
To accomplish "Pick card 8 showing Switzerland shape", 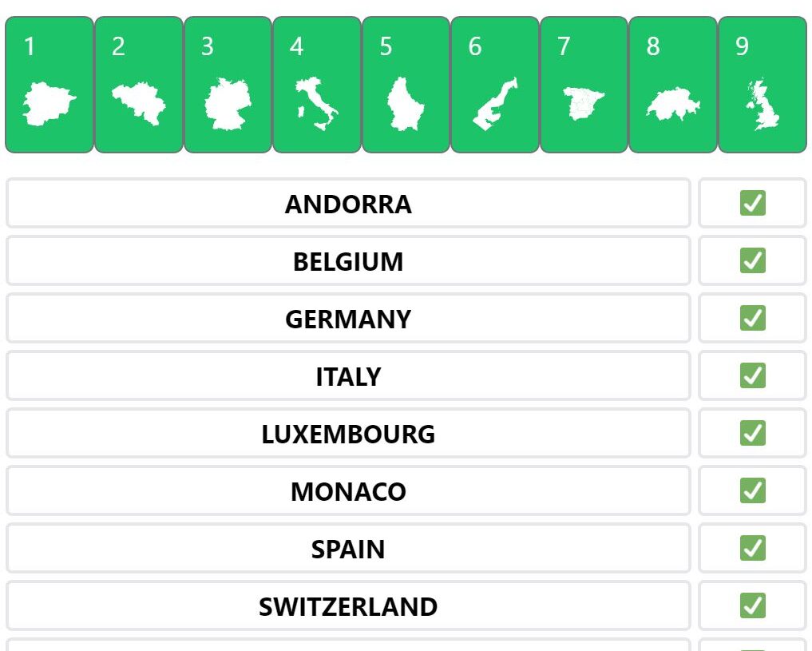I will (x=673, y=85).
